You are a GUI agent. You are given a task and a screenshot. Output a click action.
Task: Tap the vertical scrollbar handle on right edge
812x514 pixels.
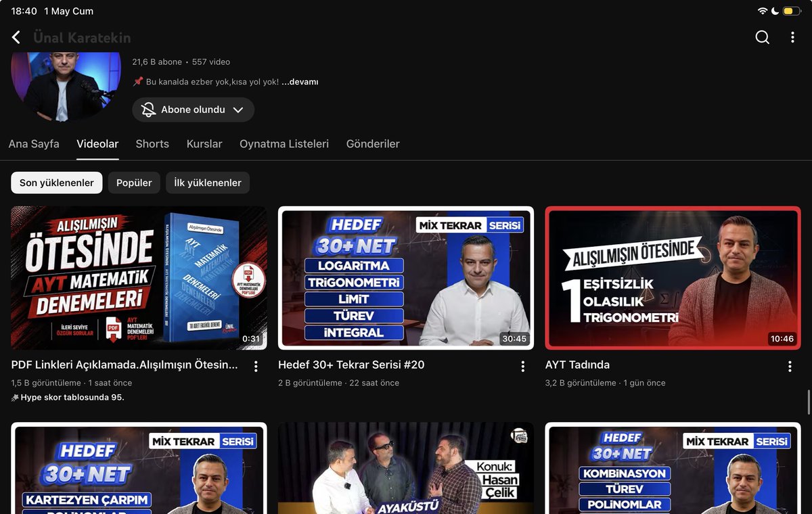[x=809, y=402]
